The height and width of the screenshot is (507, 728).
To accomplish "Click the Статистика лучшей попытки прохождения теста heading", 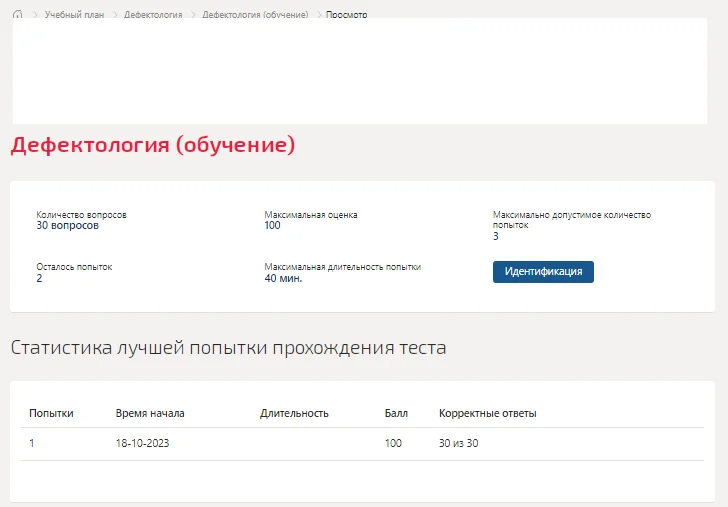I will tap(228, 347).
